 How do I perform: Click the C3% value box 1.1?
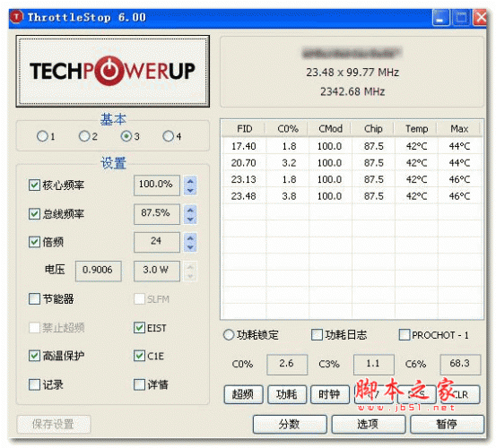[x=374, y=365]
